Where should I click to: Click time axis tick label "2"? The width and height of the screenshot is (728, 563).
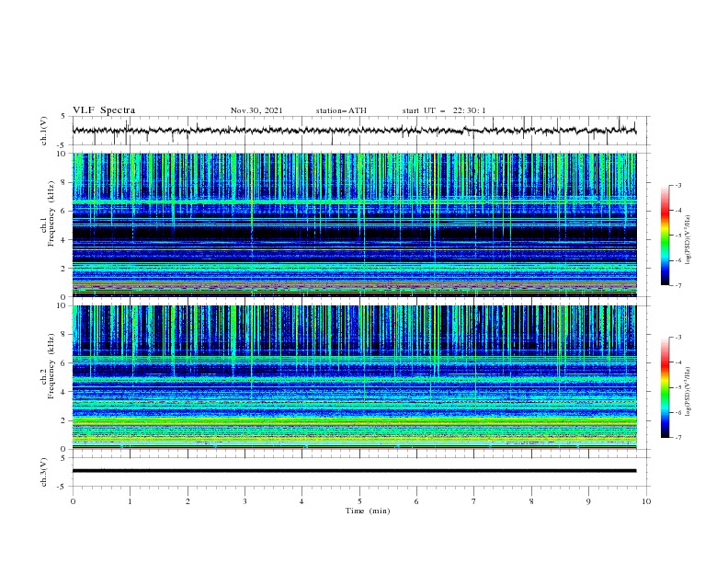(188, 501)
